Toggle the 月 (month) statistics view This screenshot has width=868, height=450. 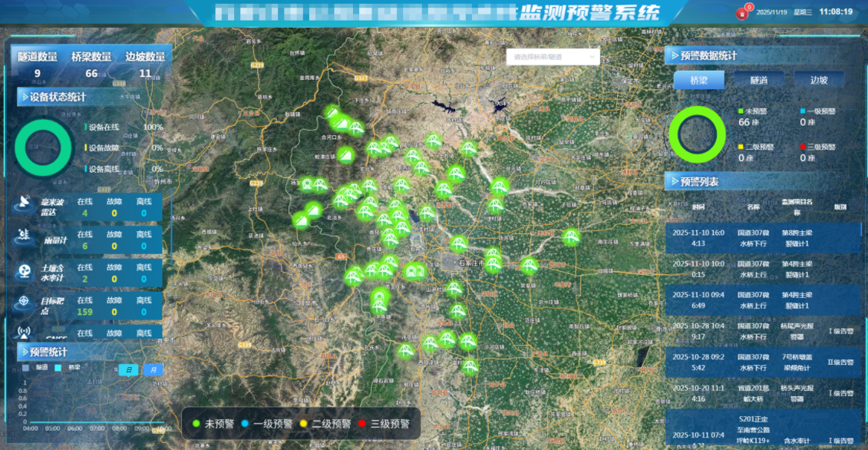(x=153, y=370)
